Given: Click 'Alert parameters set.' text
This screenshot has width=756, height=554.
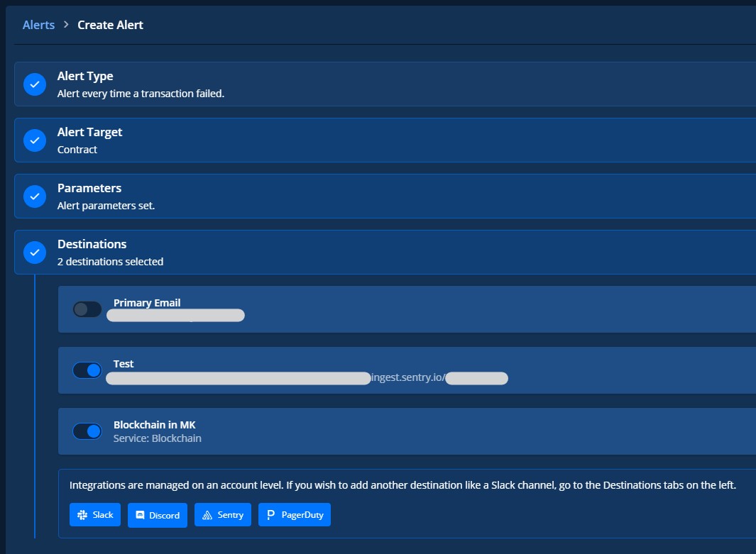Looking at the screenshot, I should (106, 206).
